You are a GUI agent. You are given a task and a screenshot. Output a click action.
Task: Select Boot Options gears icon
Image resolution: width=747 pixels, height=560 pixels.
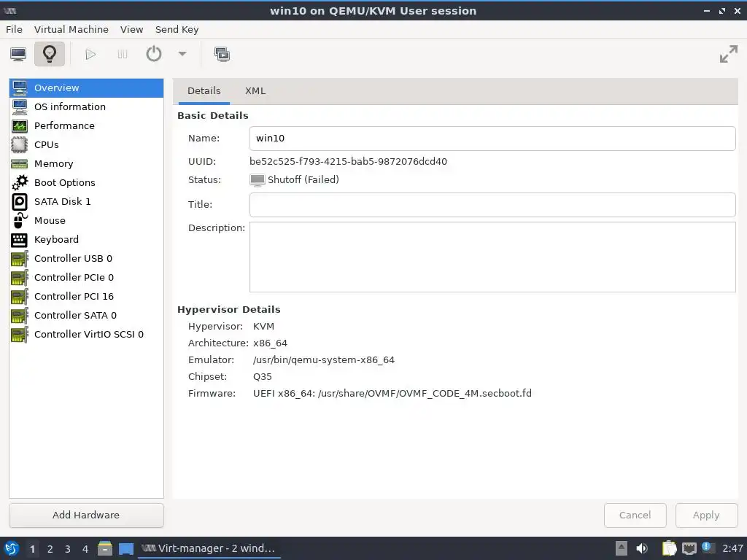click(20, 182)
